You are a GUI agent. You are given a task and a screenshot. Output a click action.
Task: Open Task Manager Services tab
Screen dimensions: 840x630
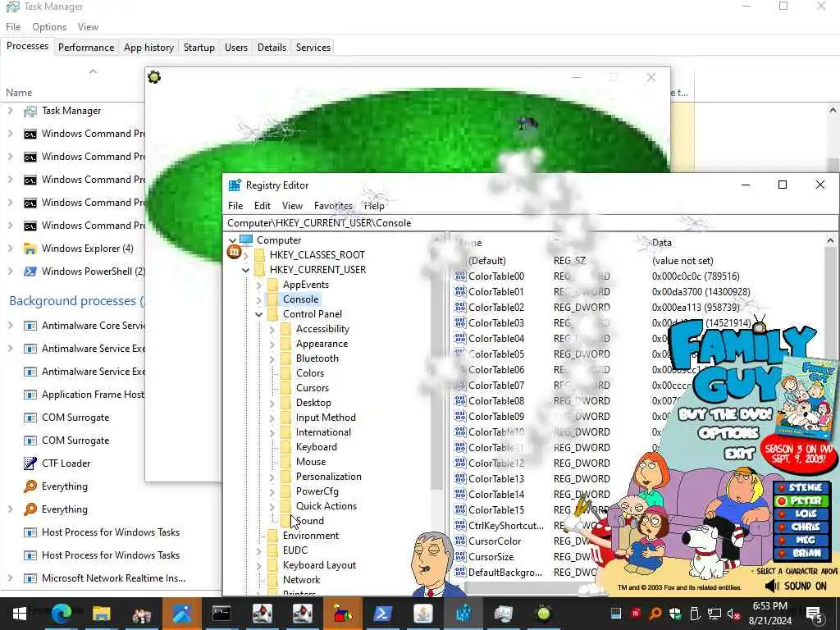tap(313, 47)
